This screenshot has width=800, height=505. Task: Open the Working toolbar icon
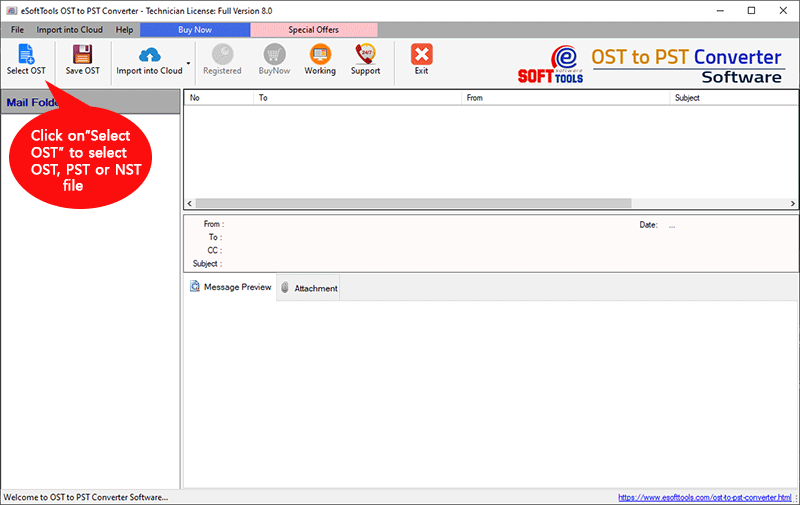[x=320, y=55]
